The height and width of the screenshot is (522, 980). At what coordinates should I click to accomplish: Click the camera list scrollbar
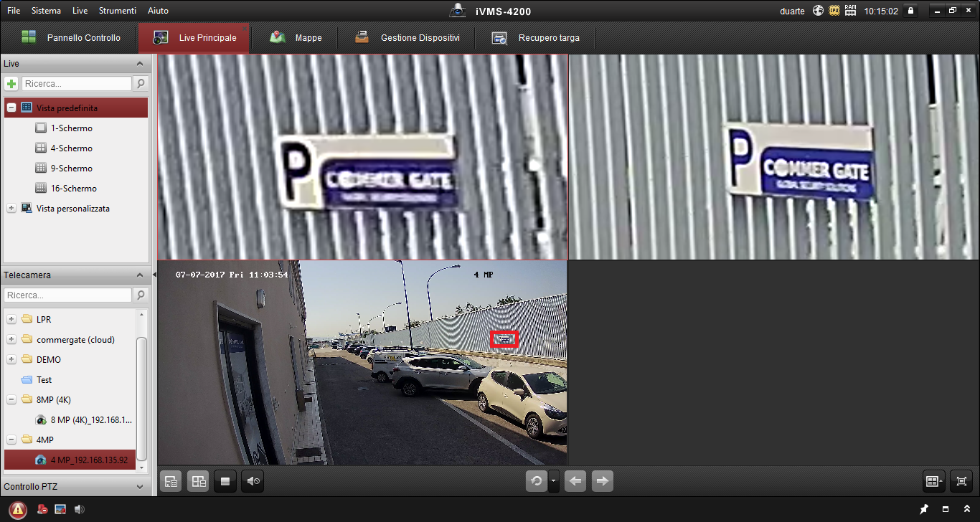pos(142,399)
